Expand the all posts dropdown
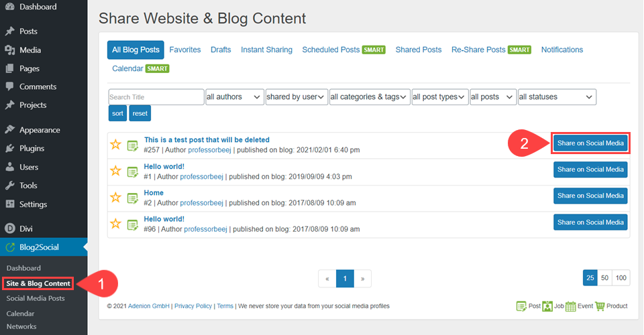The width and height of the screenshot is (644, 335). click(x=493, y=97)
